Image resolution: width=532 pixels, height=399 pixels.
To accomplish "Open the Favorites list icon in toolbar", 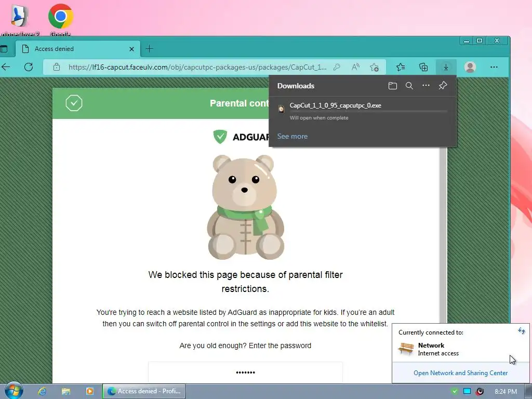I will click(x=401, y=67).
